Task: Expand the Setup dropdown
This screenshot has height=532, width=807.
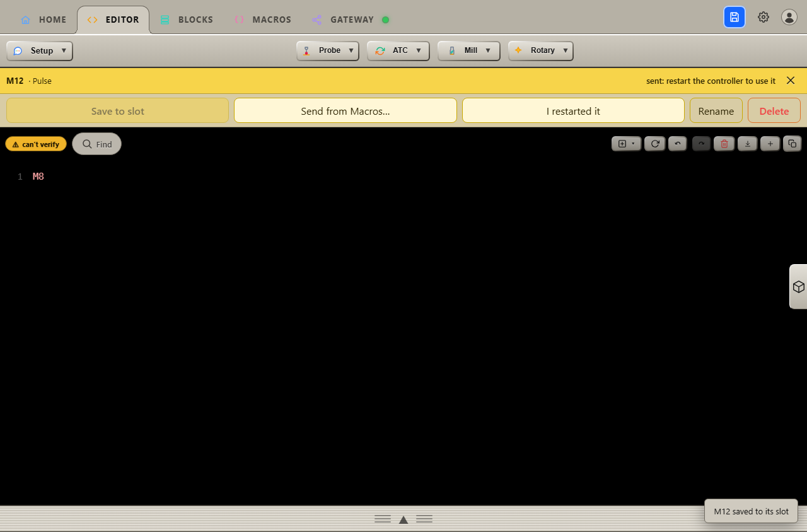Action: click(x=40, y=50)
